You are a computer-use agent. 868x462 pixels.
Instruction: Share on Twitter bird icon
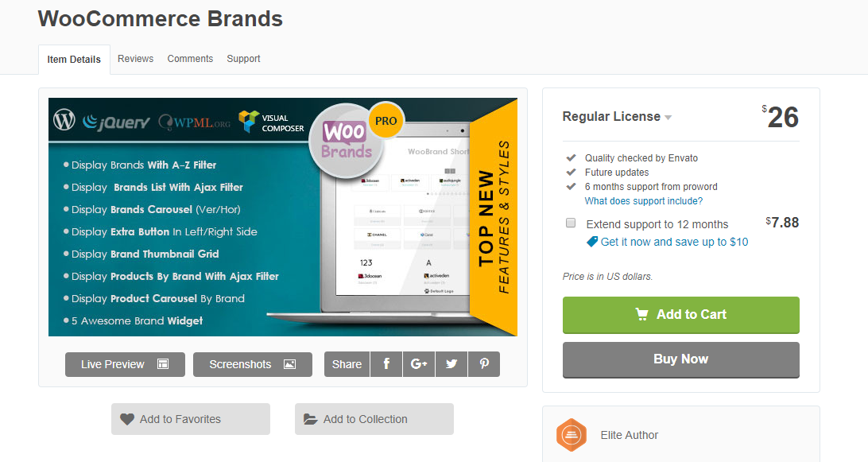[x=451, y=364]
